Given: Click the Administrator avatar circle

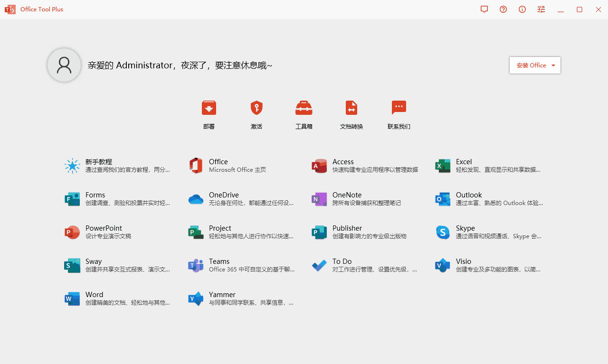Looking at the screenshot, I should click(x=64, y=65).
